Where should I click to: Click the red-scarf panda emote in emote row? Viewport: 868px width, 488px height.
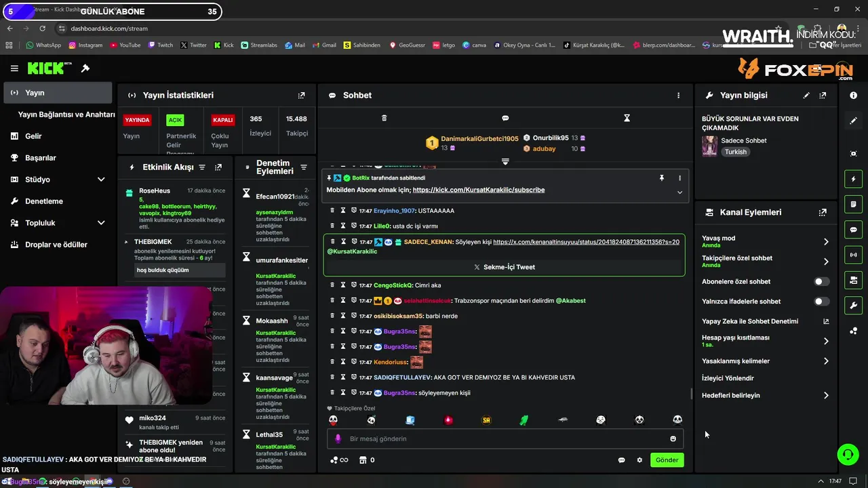pyautogui.click(x=333, y=420)
